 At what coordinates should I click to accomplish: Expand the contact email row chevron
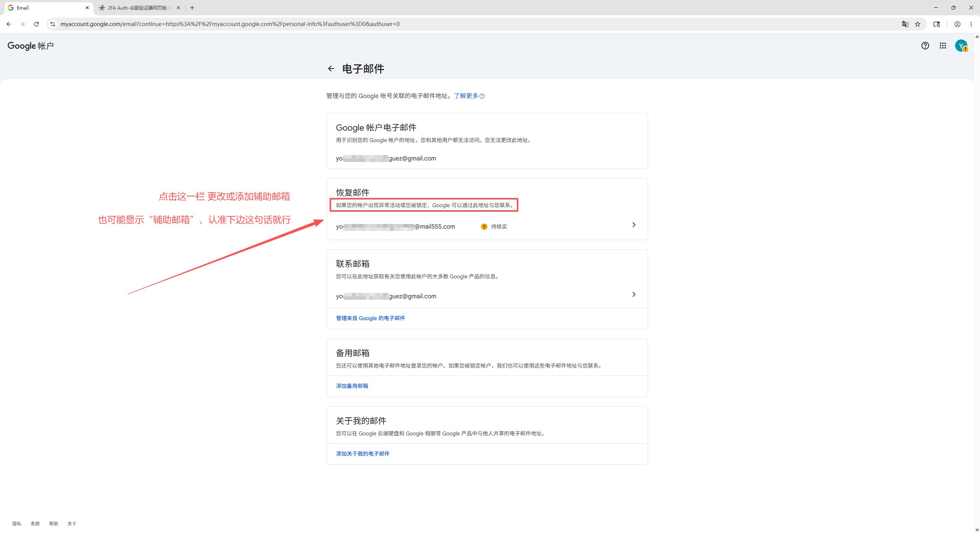click(x=634, y=294)
